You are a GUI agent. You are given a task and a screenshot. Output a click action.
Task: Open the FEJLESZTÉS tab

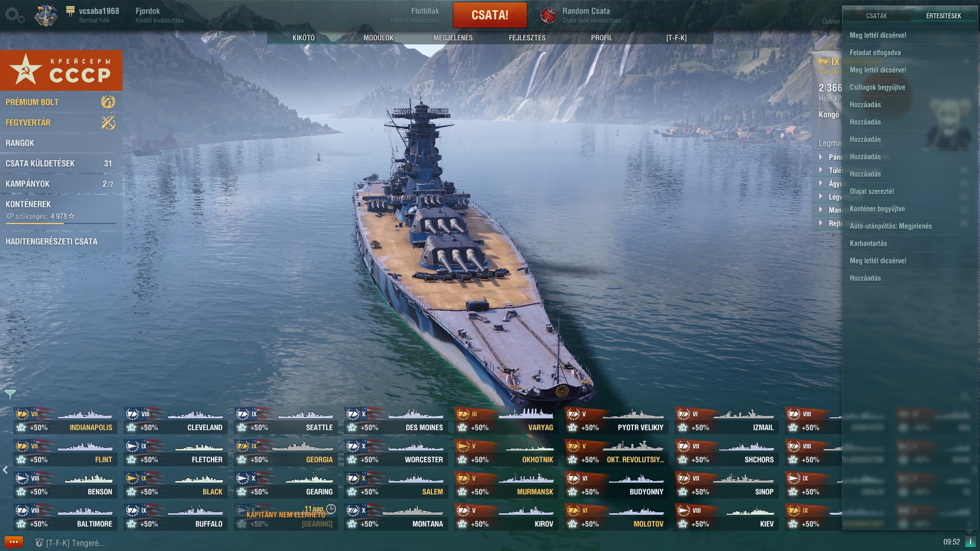pyautogui.click(x=527, y=38)
